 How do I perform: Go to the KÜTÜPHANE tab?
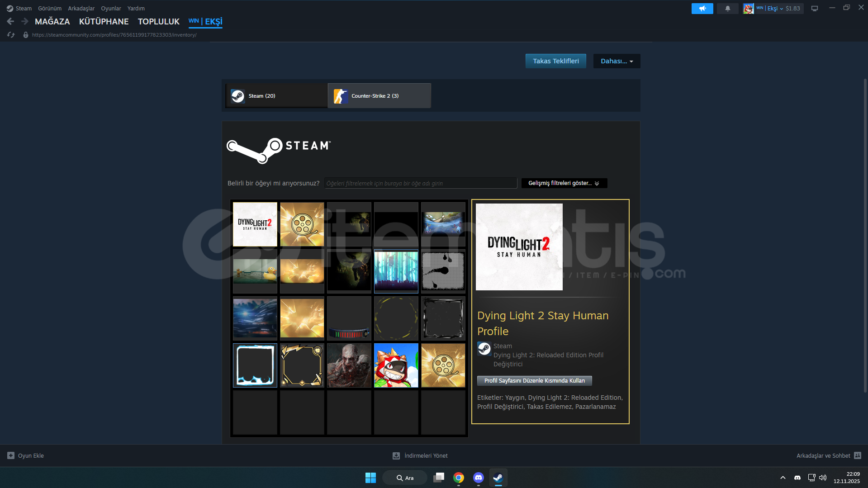click(104, 21)
